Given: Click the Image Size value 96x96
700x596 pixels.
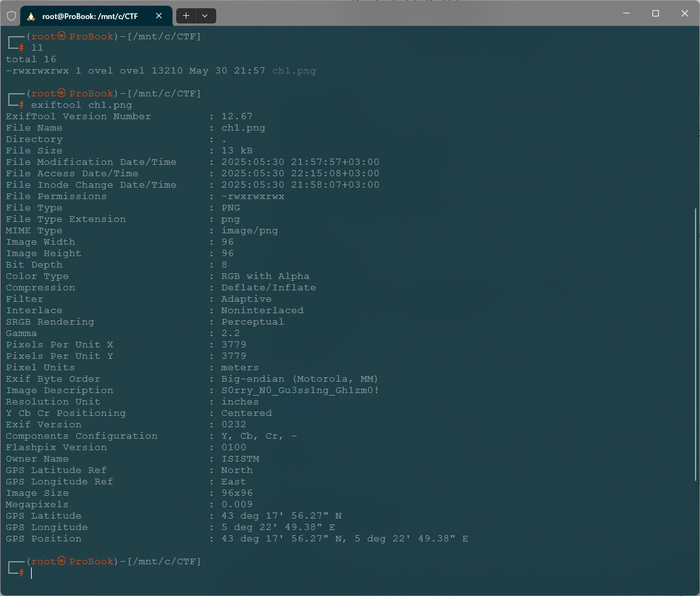Looking at the screenshot, I should tap(237, 493).
